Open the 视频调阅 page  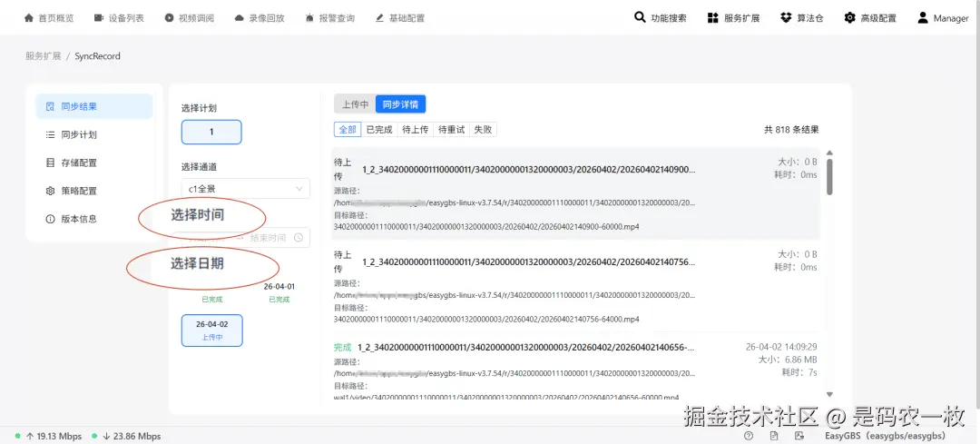189,18
